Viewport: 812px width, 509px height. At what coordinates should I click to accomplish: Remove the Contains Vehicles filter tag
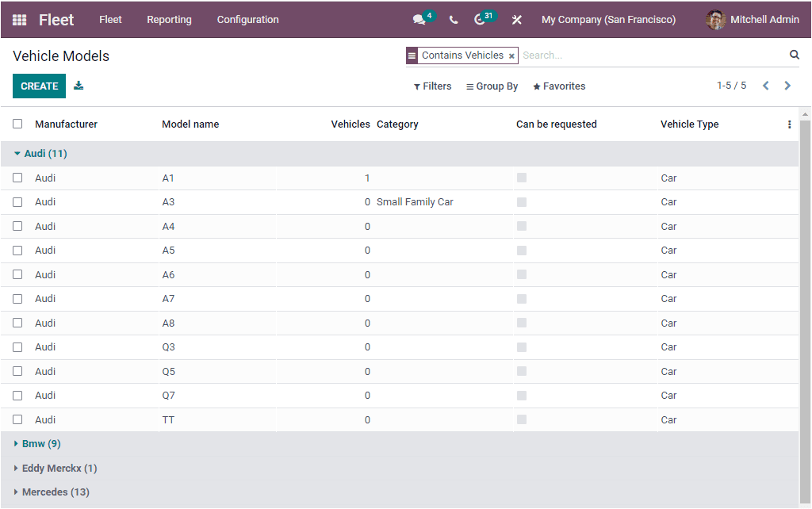[510, 55]
